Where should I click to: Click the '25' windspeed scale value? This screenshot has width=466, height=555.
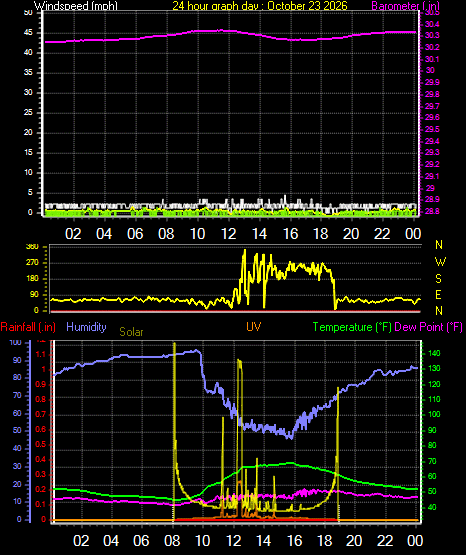(28, 113)
